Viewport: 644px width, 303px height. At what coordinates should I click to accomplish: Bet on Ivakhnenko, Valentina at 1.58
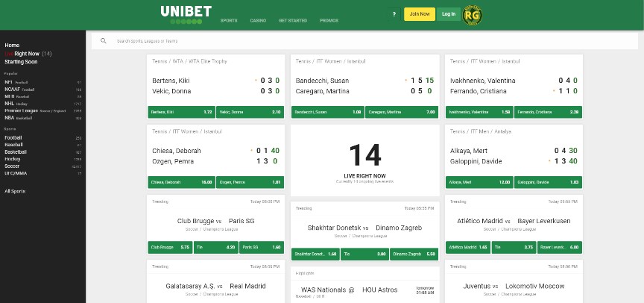(479, 112)
